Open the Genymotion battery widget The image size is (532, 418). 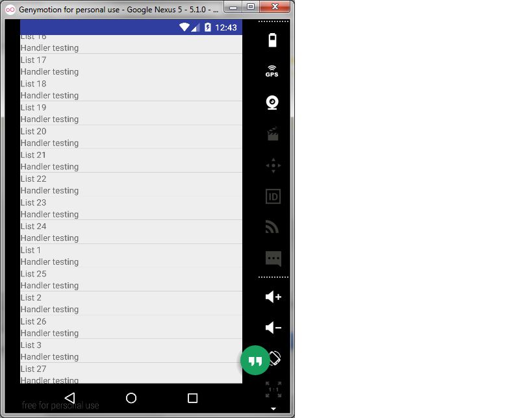(272, 40)
